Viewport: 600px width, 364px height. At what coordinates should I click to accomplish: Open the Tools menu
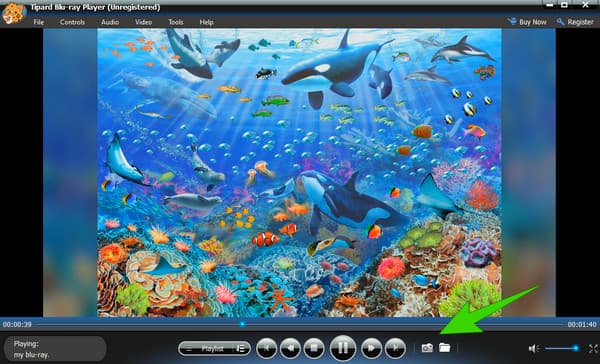[176, 22]
